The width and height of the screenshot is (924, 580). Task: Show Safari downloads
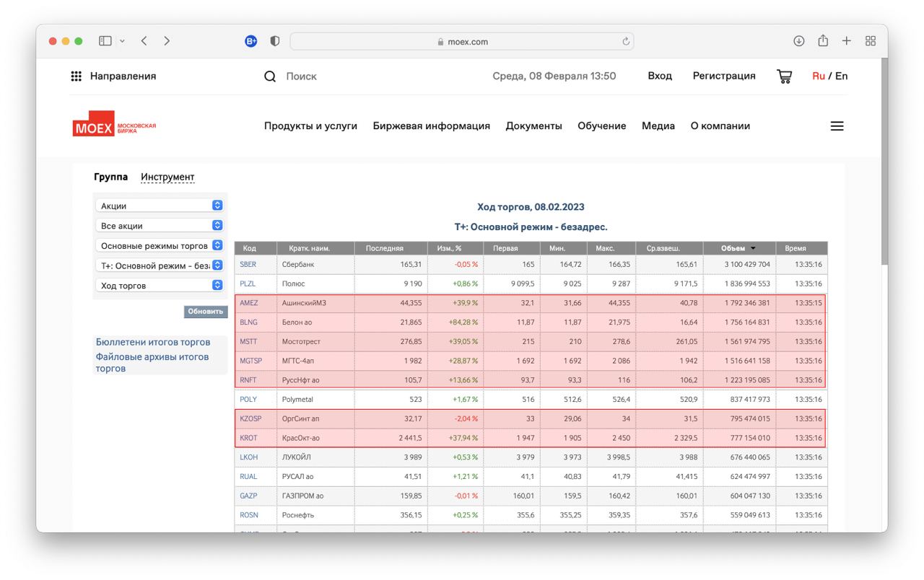click(798, 41)
